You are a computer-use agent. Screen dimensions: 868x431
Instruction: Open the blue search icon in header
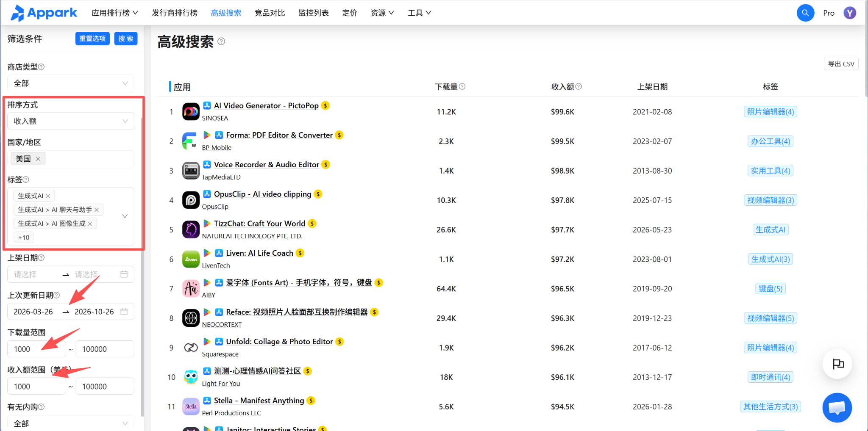click(x=805, y=13)
